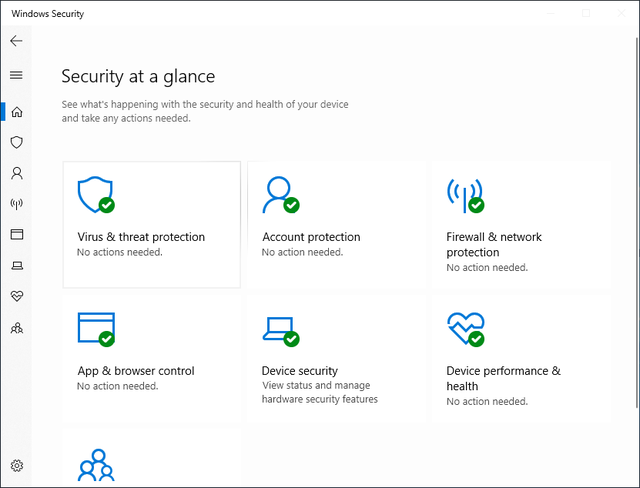Open the Virus & threat protection tile
Screen dimensions: 640x488
pyautogui.click(x=152, y=224)
